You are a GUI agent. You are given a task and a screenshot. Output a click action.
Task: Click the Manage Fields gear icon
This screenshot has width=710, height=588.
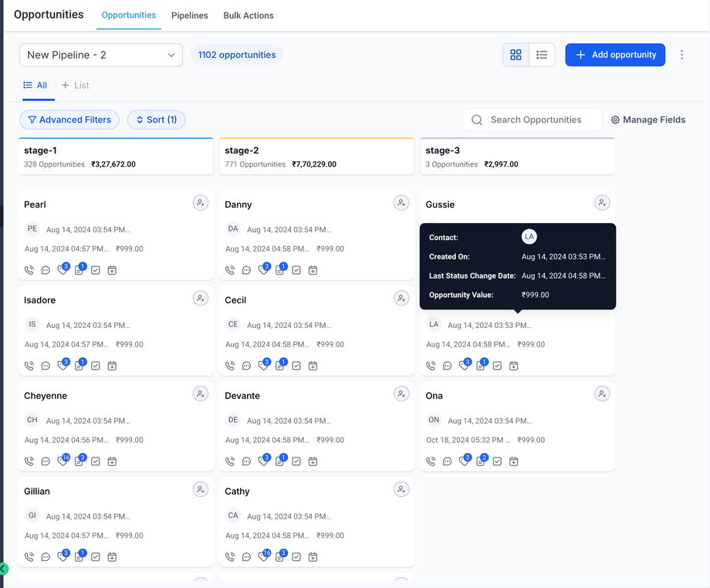point(615,120)
